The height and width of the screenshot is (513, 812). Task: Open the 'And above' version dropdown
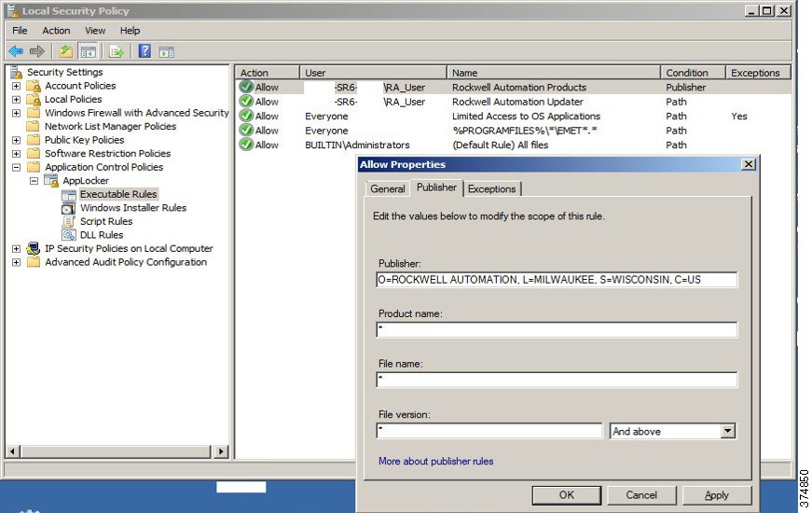tap(727, 431)
